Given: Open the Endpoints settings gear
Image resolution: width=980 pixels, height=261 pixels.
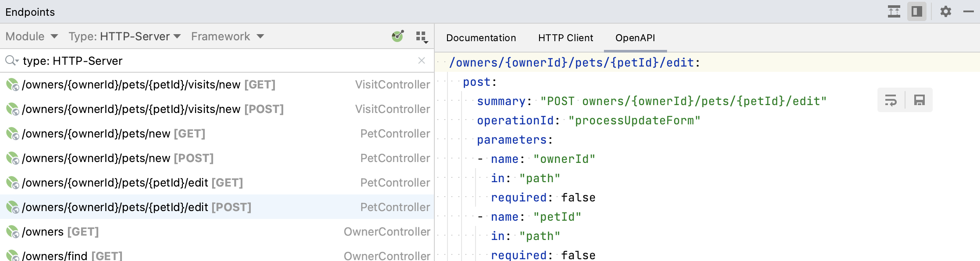Looking at the screenshot, I should [946, 11].
